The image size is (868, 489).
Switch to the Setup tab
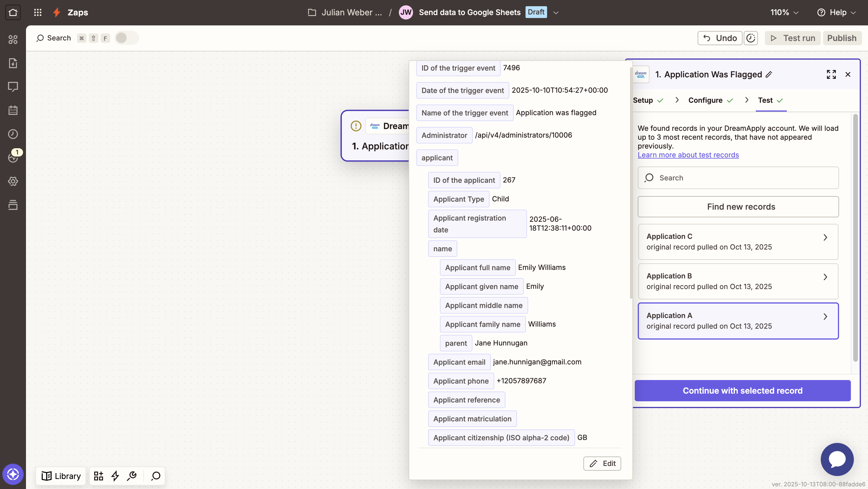[x=648, y=100]
